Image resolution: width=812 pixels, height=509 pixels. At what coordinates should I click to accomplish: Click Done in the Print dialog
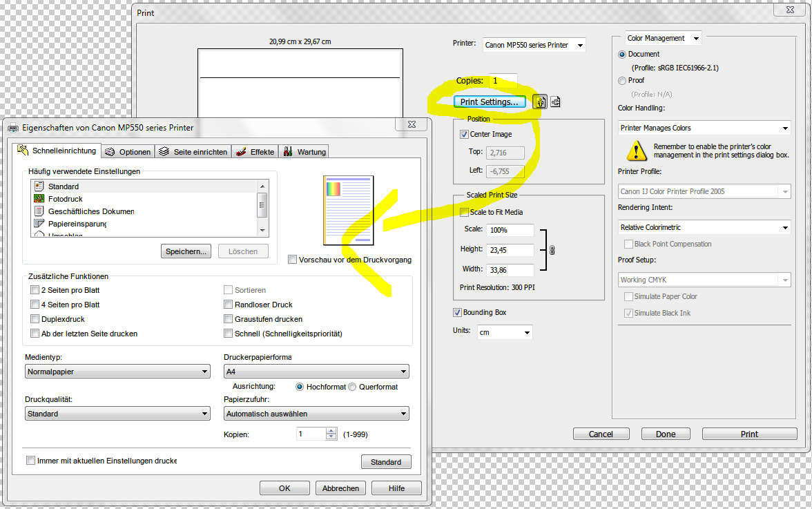coord(666,434)
